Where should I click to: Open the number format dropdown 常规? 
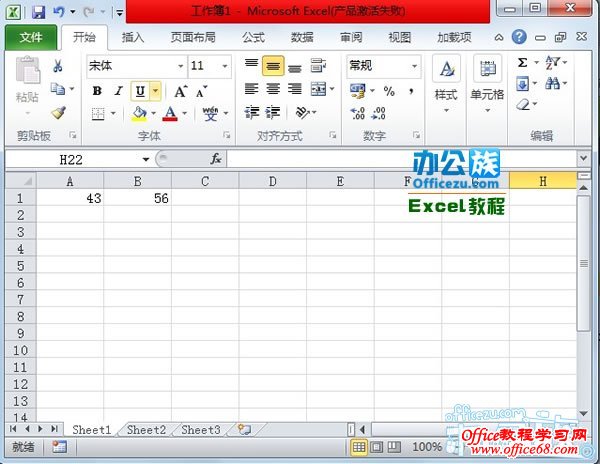coord(414,66)
